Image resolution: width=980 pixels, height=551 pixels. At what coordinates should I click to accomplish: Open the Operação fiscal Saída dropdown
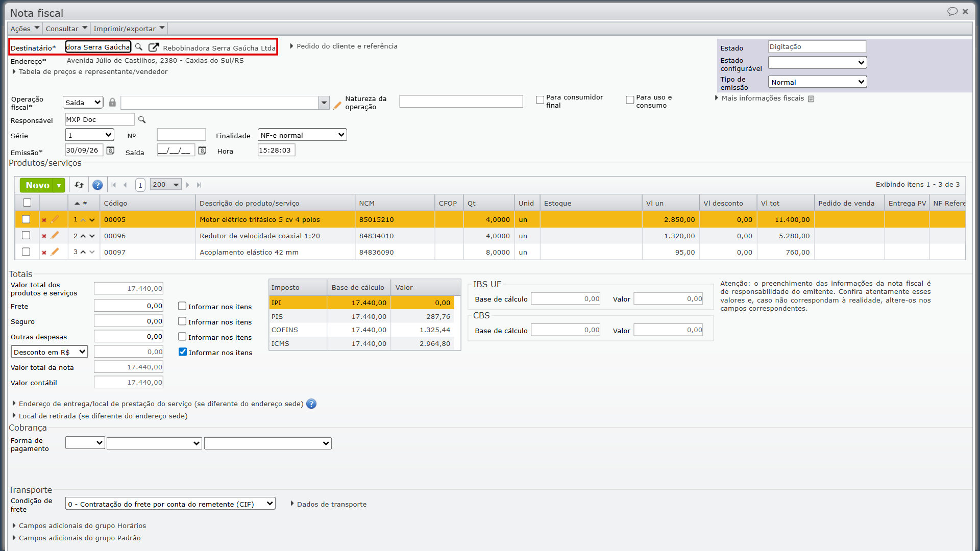(83, 103)
